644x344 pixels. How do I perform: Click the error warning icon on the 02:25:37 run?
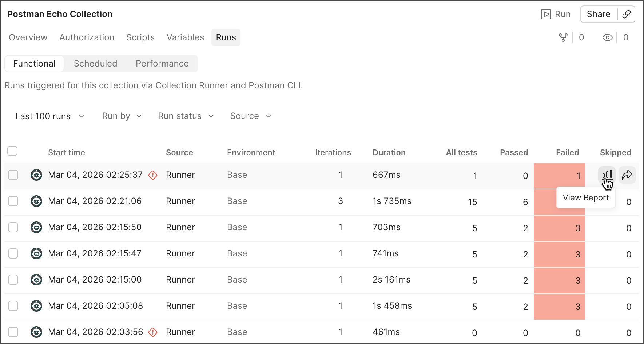click(x=153, y=175)
